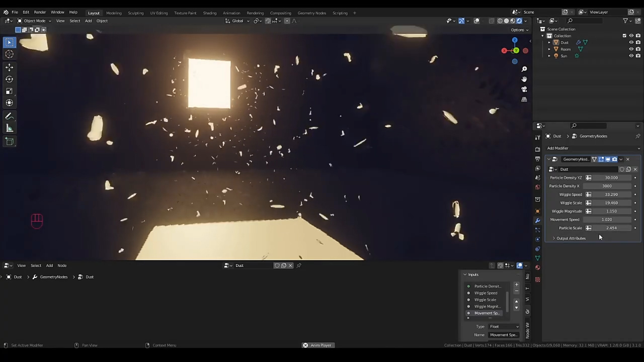The width and height of the screenshot is (644, 362).
Task: Hide the Dust object in the outliner
Action: 631,42
